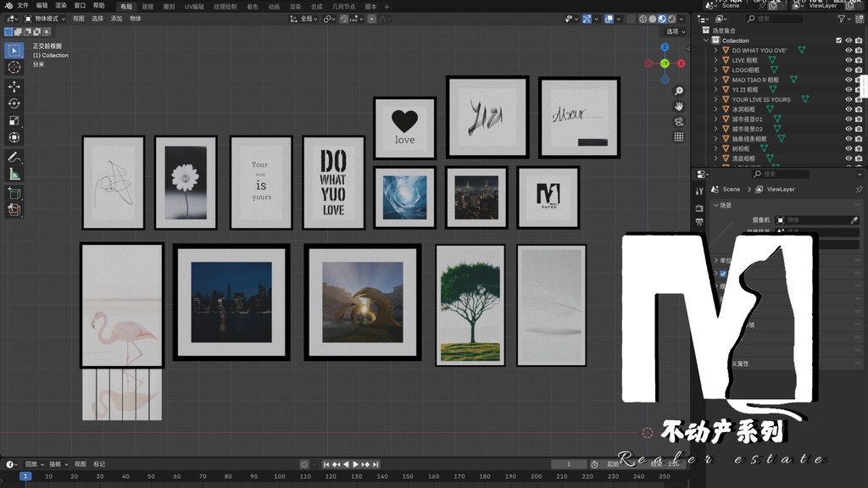The height and width of the screenshot is (488, 868).
Task: Click the current frame number field
Action: pyautogui.click(x=569, y=464)
